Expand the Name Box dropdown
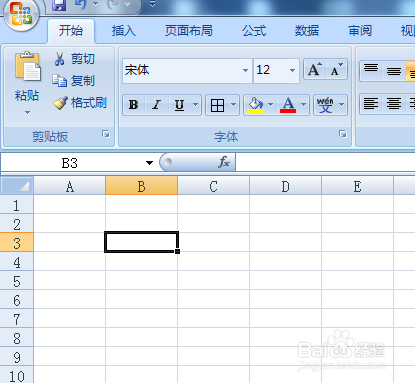The image size is (415, 383). click(149, 163)
